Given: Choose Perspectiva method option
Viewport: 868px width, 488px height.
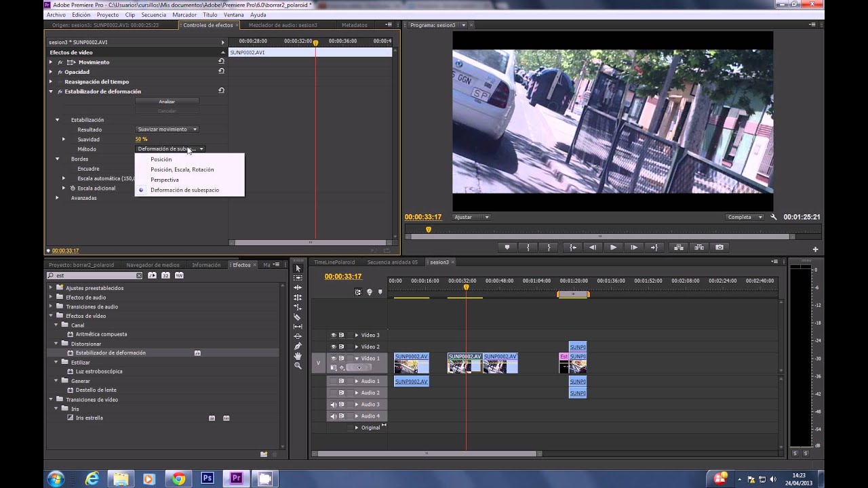Looking at the screenshot, I should 165,180.
